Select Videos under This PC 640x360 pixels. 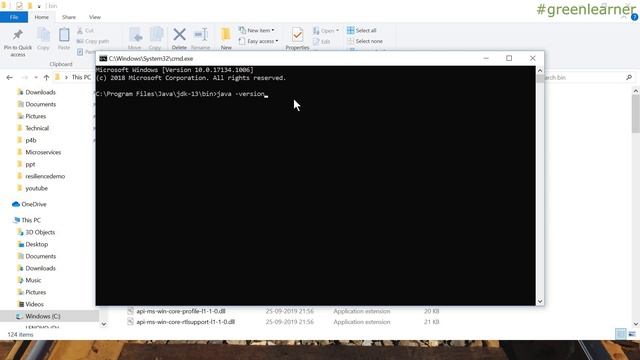point(34,304)
